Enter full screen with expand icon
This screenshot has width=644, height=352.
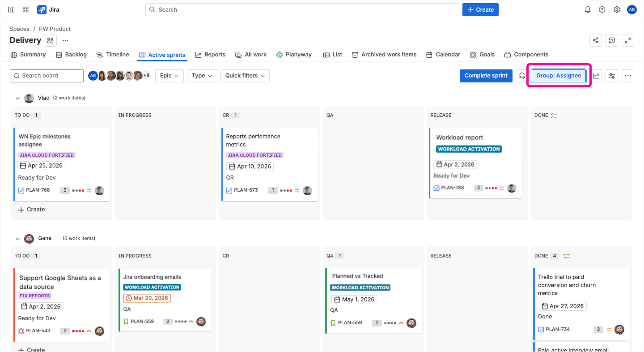pos(628,40)
